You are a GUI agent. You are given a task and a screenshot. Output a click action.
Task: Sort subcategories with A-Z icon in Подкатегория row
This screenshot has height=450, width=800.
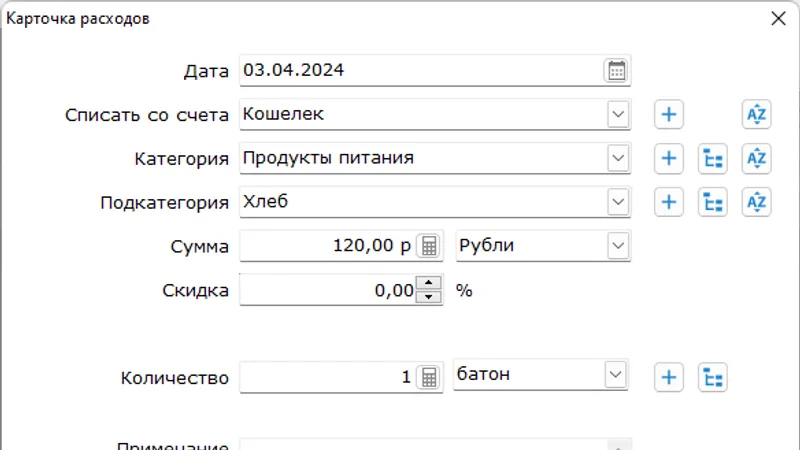[x=757, y=202]
